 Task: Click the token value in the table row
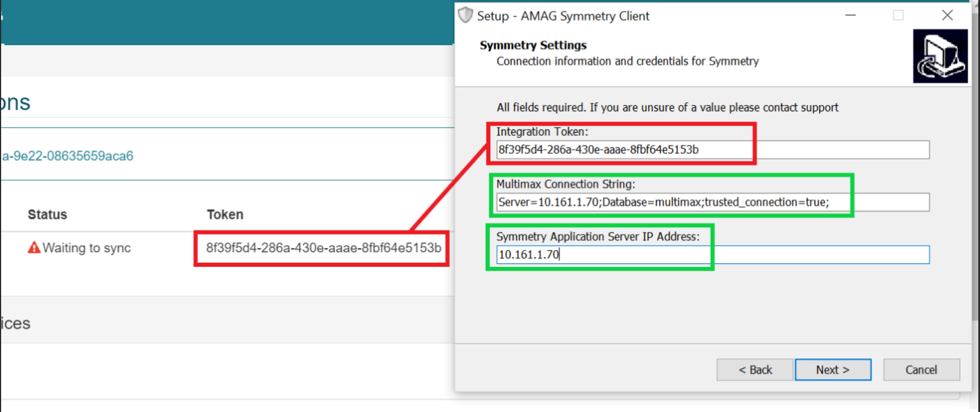coord(323,248)
